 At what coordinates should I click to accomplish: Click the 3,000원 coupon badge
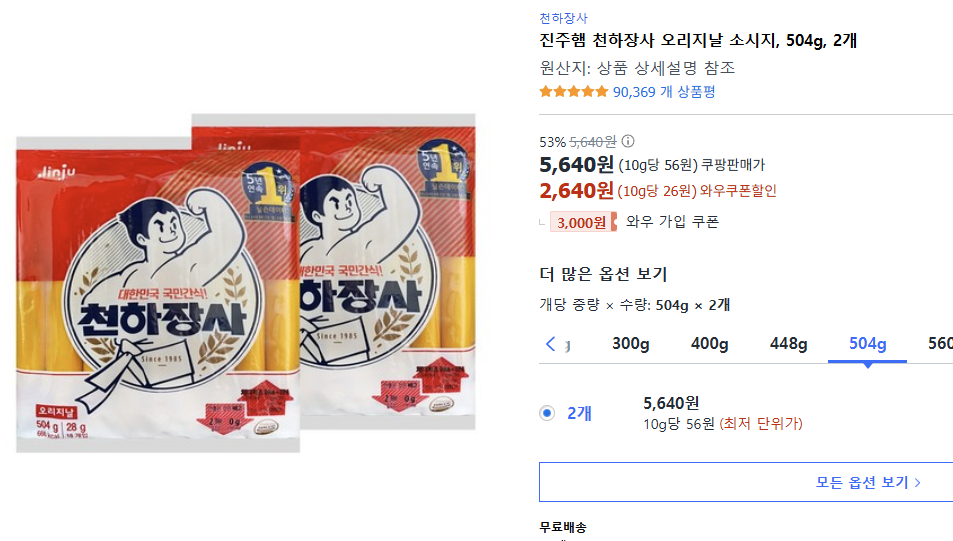580,222
